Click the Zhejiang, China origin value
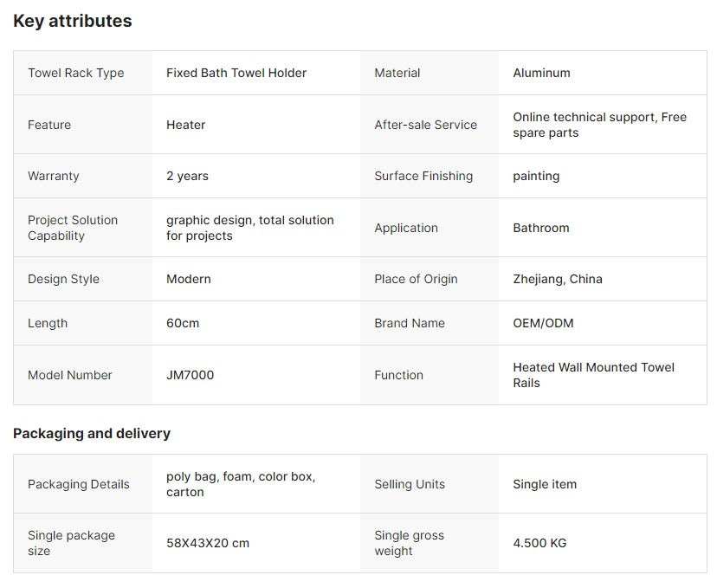 tap(558, 279)
